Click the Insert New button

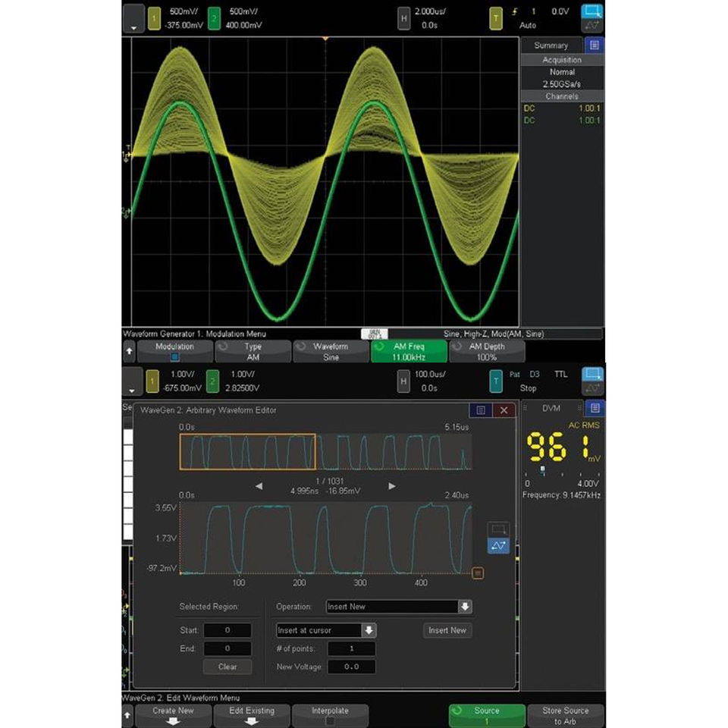coord(447,630)
